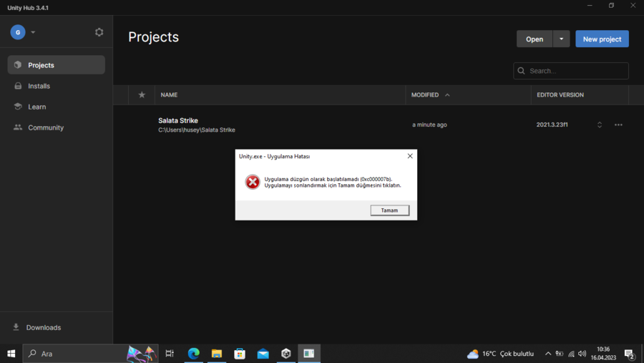
Task: Sort projects by the star favorites column
Action: pyautogui.click(x=142, y=95)
